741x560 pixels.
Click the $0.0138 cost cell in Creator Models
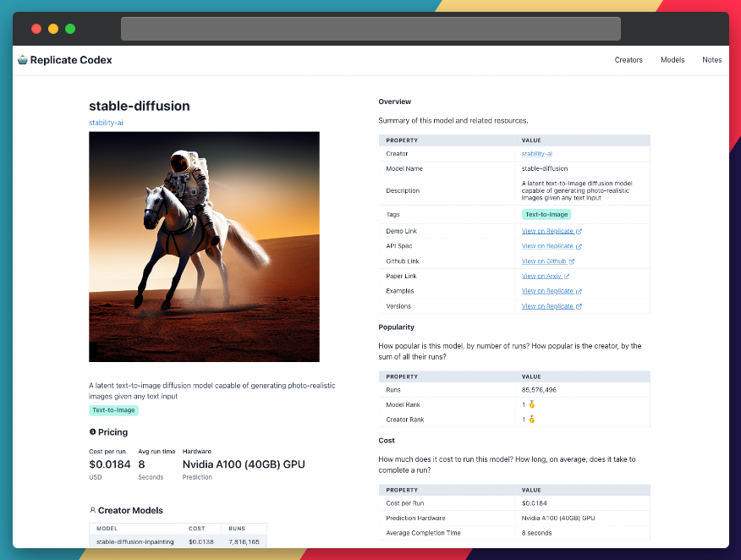click(x=201, y=542)
